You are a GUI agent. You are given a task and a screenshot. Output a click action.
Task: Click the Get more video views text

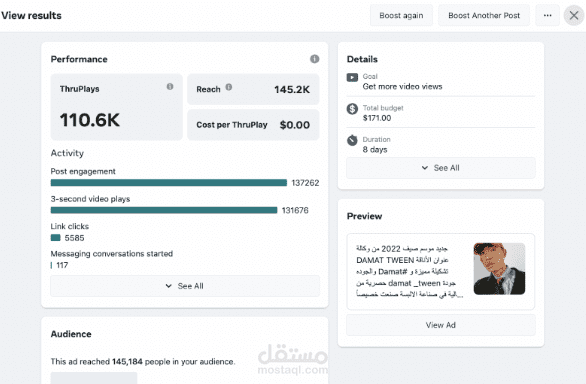pyautogui.click(x=402, y=86)
